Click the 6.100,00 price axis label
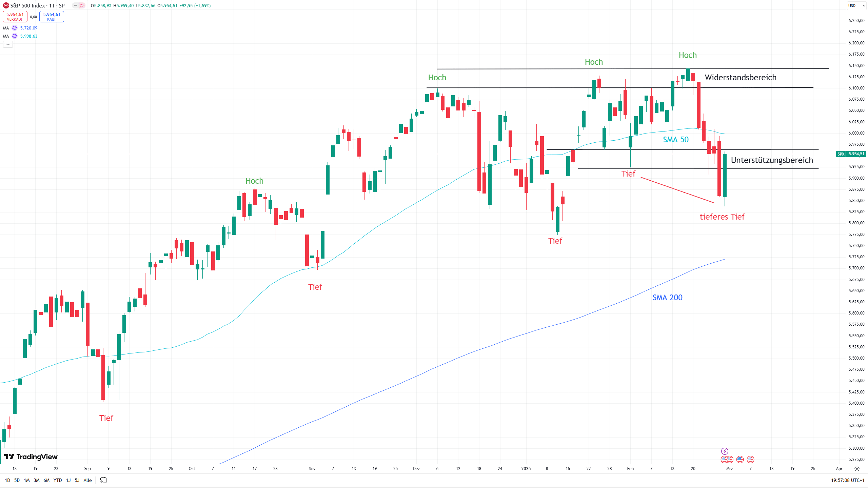The height and width of the screenshot is (488, 868). pyautogui.click(x=856, y=88)
